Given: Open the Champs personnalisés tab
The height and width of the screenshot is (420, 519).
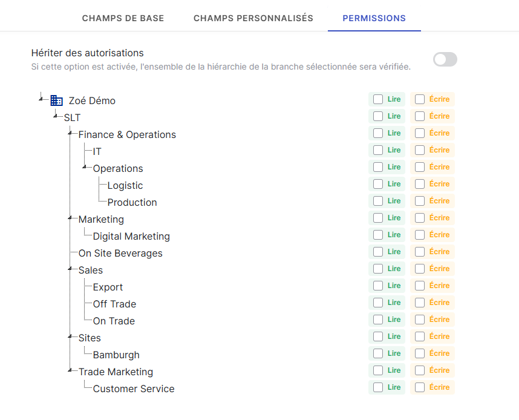Looking at the screenshot, I should click(x=253, y=18).
